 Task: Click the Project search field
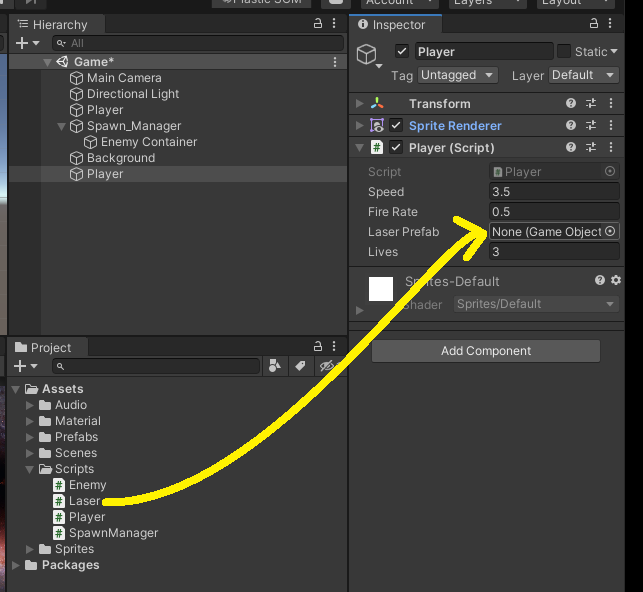tap(156, 366)
